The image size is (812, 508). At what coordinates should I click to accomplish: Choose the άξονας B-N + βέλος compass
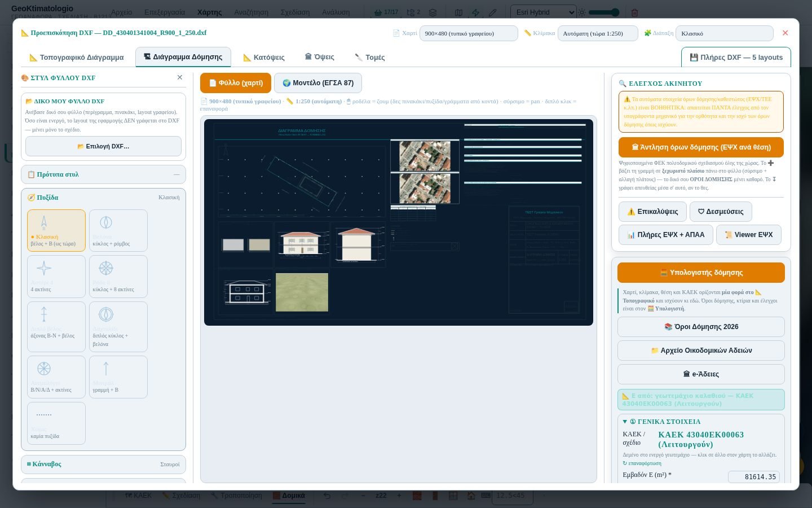[x=56, y=327]
